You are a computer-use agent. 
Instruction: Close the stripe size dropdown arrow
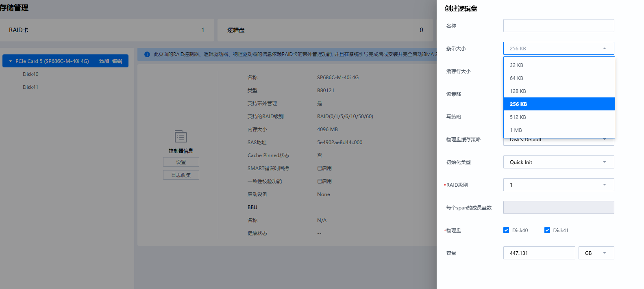(605, 48)
